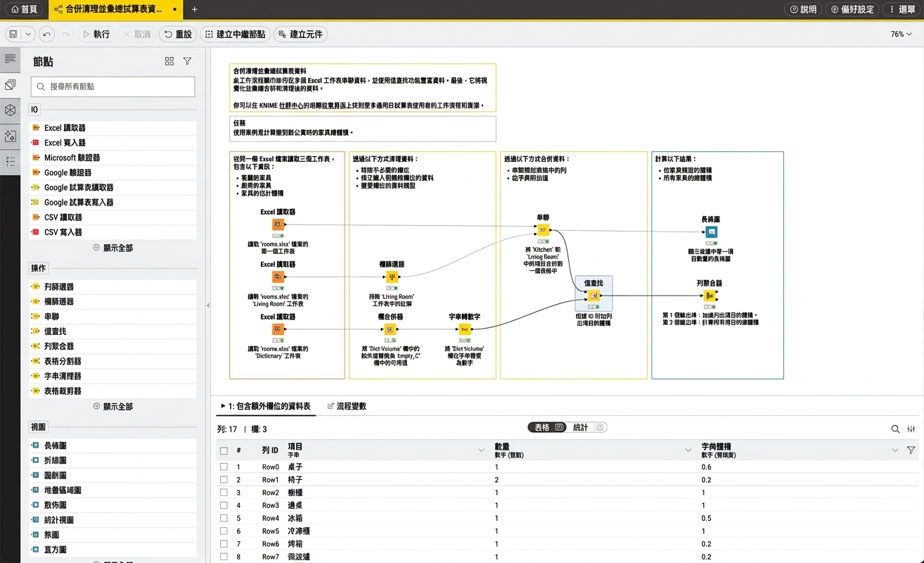Select Excel 寫入器 in the node list
Screen dimensions: 924x563
click(x=113, y=143)
